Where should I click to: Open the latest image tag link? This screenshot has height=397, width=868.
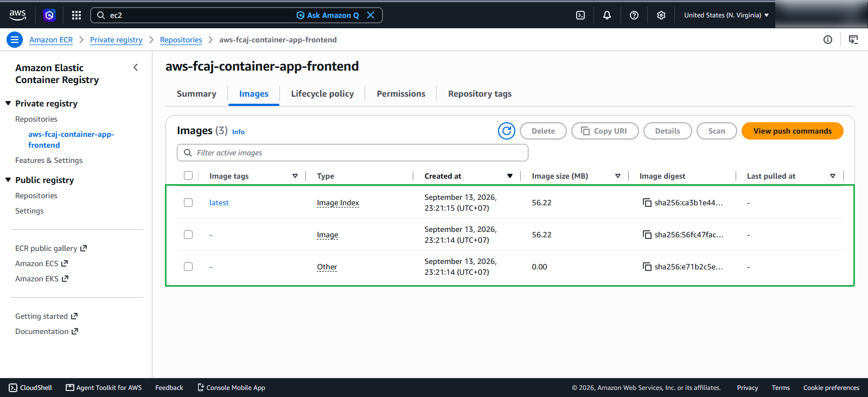219,203
